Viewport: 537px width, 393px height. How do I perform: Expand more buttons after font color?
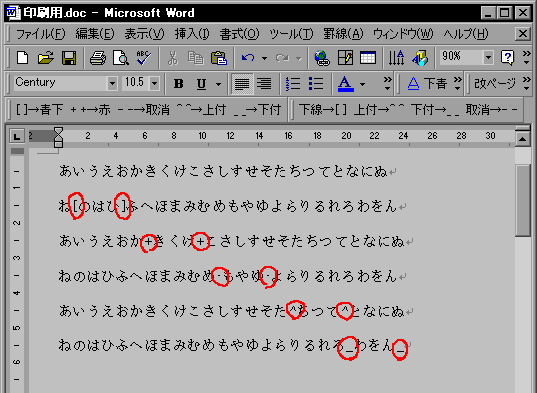387,84
